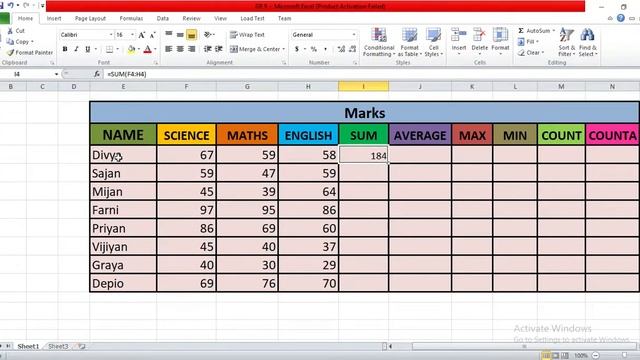The image size is (640, 360).
Task: Open Cell Styles gallery
Action: point(433,42)
